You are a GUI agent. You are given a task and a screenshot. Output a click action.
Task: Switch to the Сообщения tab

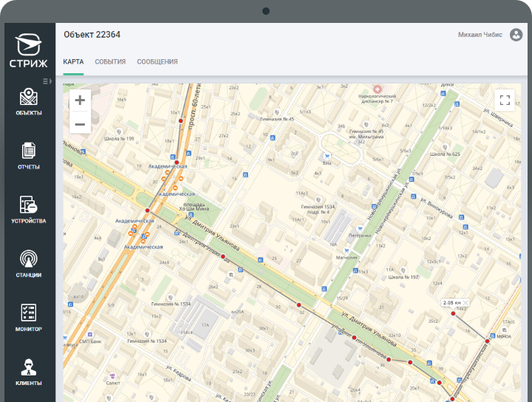(x=157, y=62)
